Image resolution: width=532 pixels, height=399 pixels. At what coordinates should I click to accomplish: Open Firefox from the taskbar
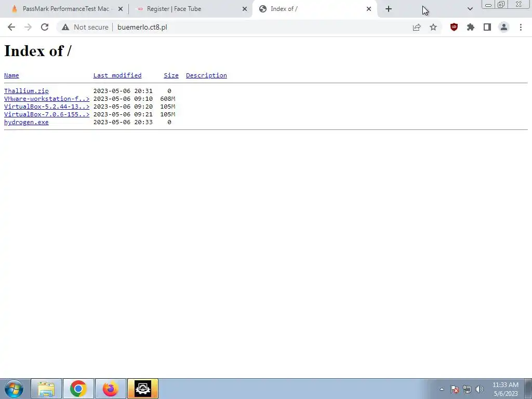pyautogui.click(x=111, y=389)
